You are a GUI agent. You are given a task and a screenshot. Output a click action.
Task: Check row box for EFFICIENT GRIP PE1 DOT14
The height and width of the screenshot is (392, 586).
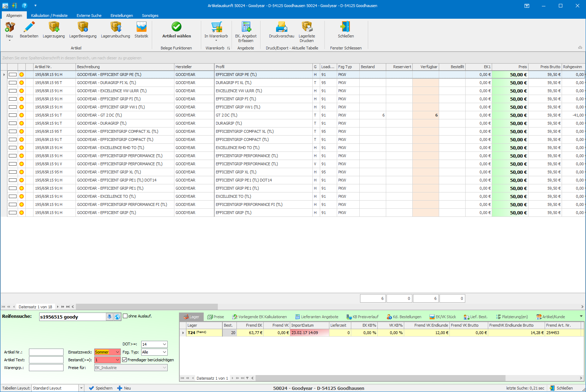[x=13, y=180]
